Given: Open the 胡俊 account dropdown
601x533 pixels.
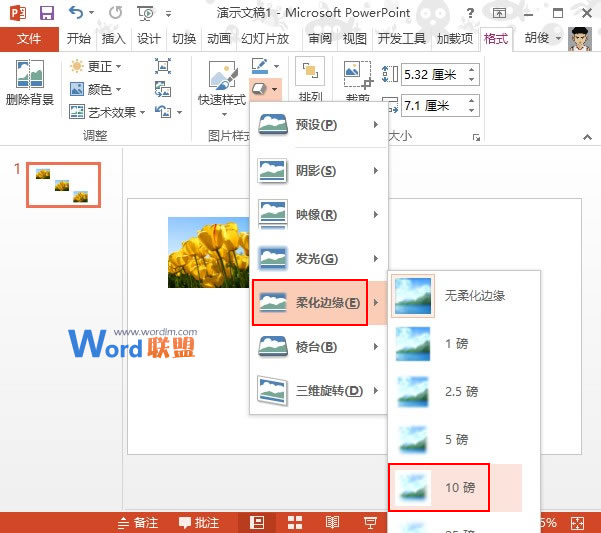Looking at the screenshot, I should click(543, 38).
